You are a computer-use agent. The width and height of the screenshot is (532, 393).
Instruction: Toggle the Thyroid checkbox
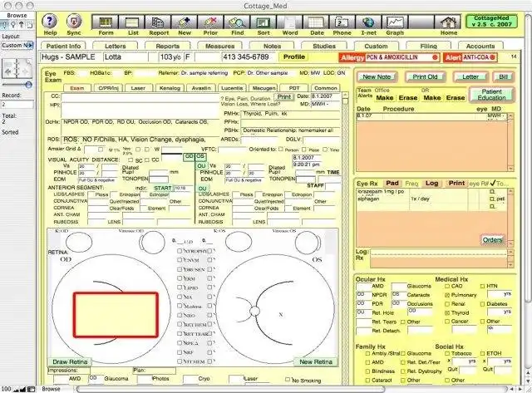pyautogui.click(x=447, y=313)
